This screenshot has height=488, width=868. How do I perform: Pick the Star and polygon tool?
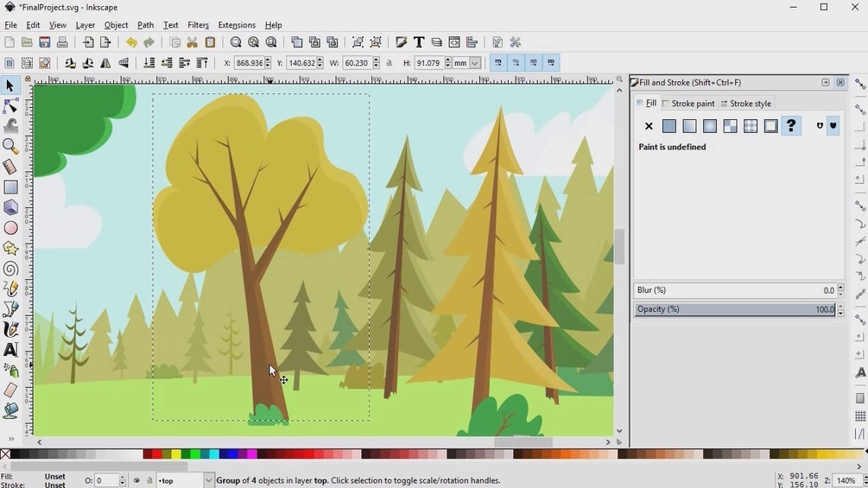tap(10, 249)
